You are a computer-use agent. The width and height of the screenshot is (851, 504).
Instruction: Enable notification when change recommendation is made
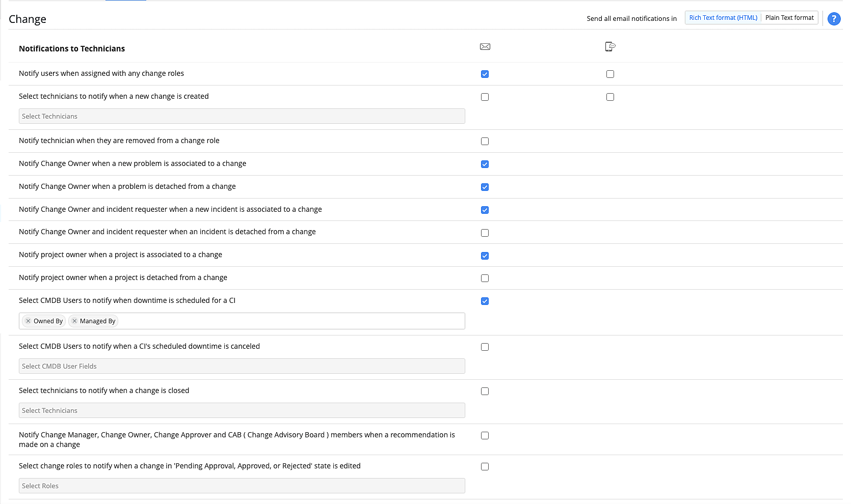tap(485, 436)
